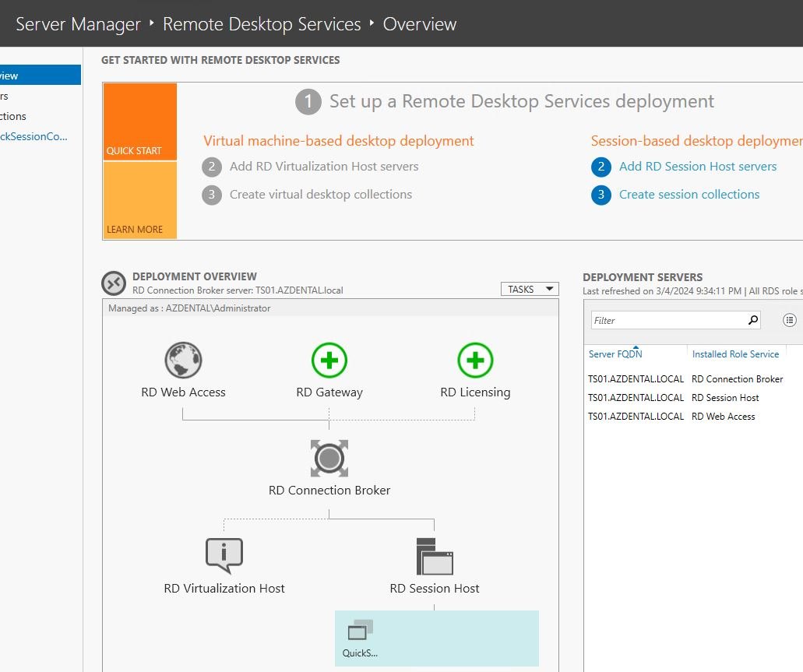Select the RD Connection Broker icon
803x672 pixels.
pyautogui.click(x=329, y=459)
